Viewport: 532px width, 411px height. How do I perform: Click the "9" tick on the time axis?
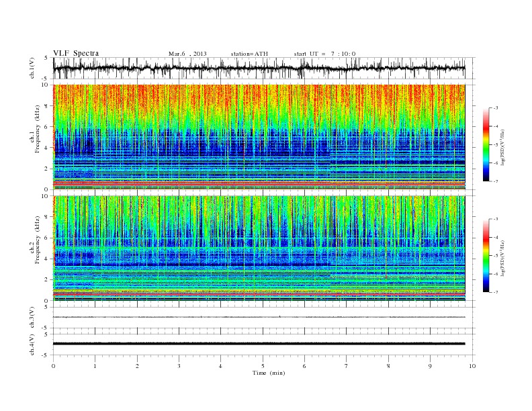pos(430,366)
